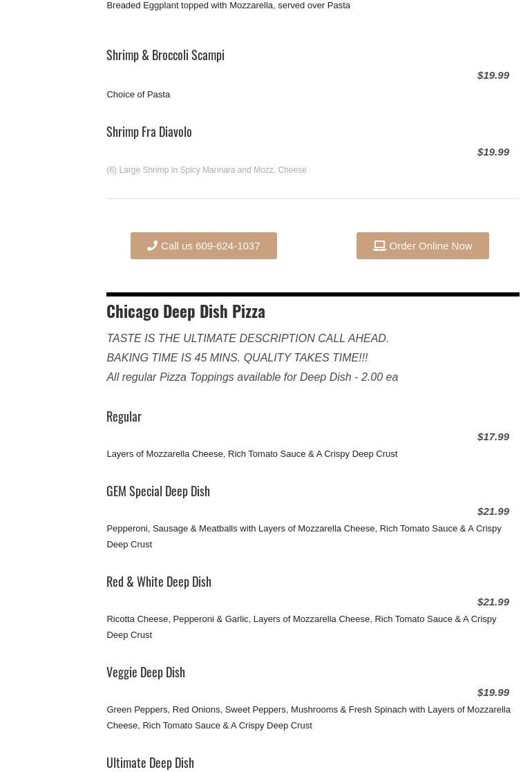Image resolution: width=532 pixels, height=772 pixels.
Task: Click the Chicago Deep Dish Pizza heading
Action: (186, 311)
